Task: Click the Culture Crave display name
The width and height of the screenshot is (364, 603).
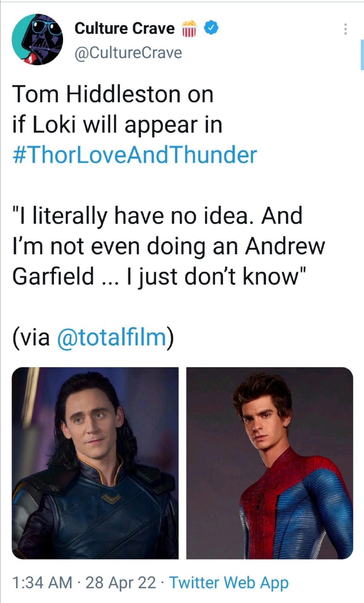Action: (x=124, y=28)
